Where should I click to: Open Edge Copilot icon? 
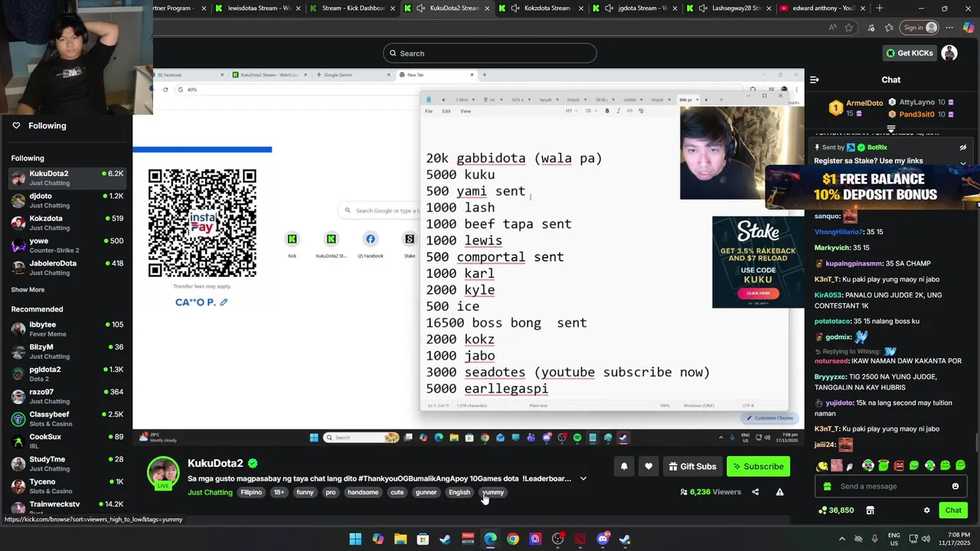[969, 28]
